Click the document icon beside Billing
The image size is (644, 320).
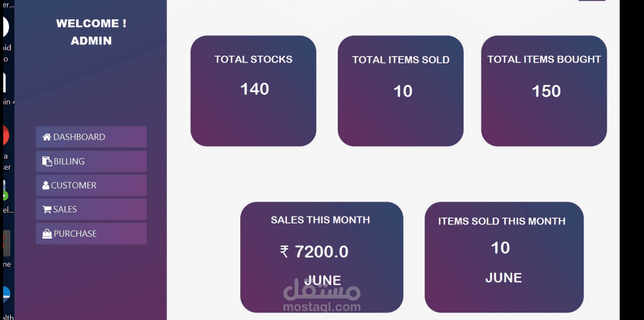pyautogui.click(x=47, y=162)
